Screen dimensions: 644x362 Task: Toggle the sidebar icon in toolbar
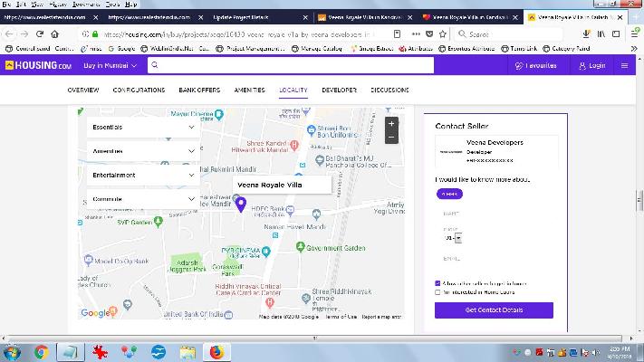coord(616,34)
